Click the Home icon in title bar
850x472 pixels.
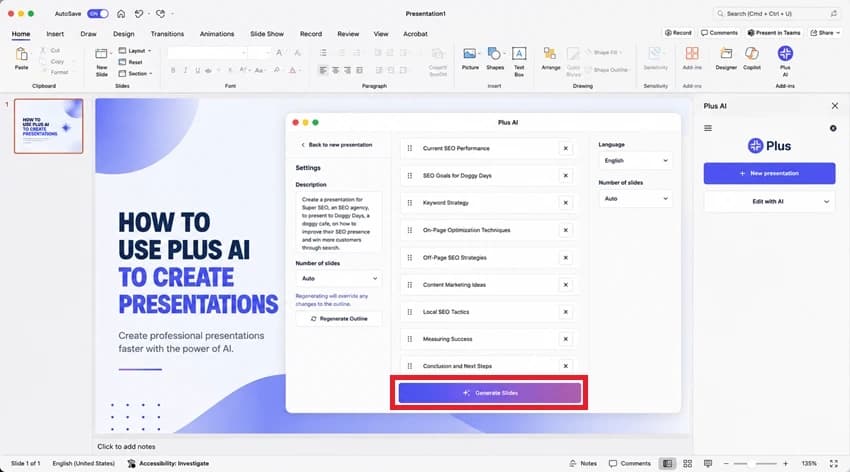pos(121,14)
